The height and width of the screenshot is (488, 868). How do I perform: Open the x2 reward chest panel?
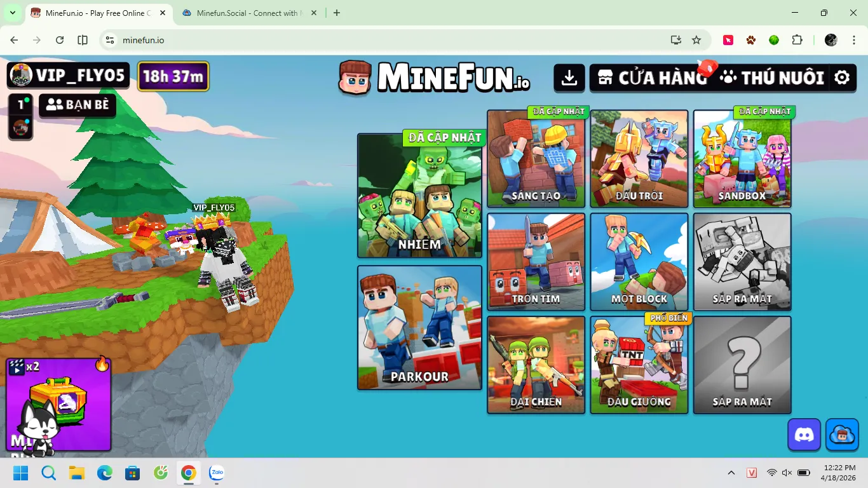coord(58,405)
